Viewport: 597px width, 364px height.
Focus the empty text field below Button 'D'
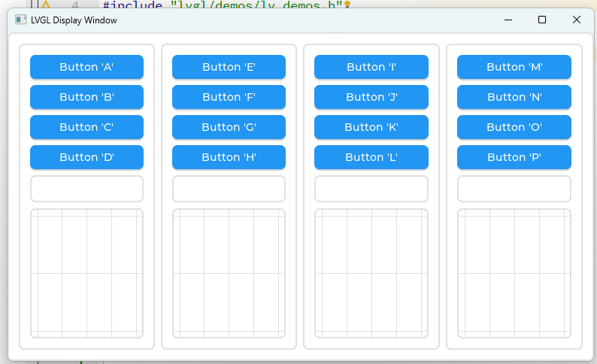click(86, 189)
